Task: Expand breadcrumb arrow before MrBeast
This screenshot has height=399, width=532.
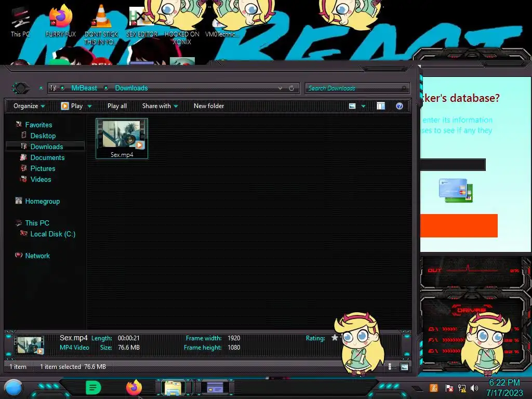Action: point(62,88)
